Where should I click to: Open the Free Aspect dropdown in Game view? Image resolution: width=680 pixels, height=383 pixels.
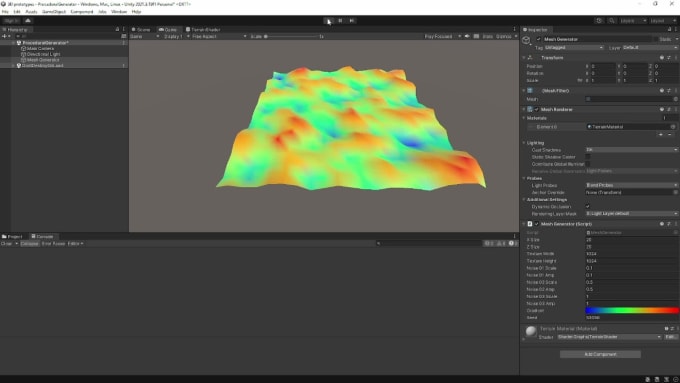(217, 36)
